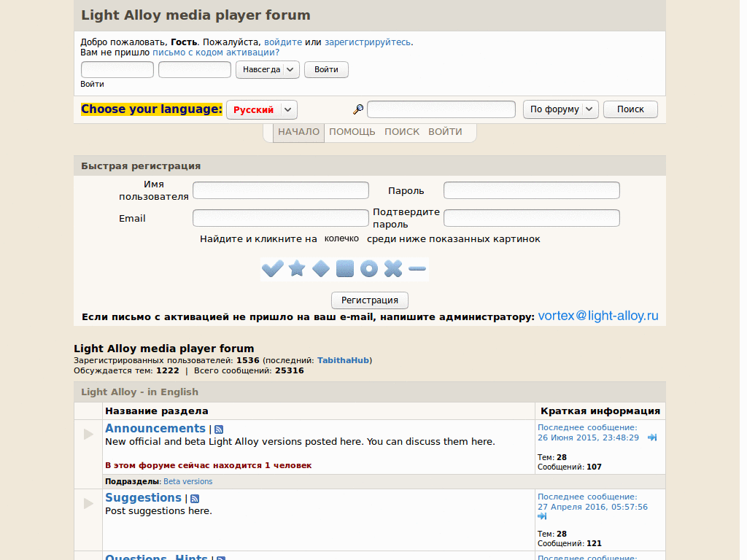Open the ВОЙТИ menu tab

tap(445, 132)
